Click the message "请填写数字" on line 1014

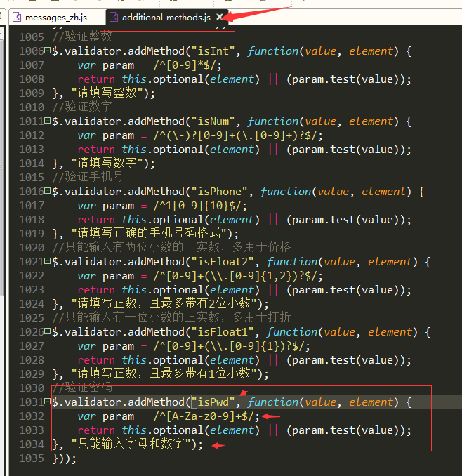tap(107, 163)
